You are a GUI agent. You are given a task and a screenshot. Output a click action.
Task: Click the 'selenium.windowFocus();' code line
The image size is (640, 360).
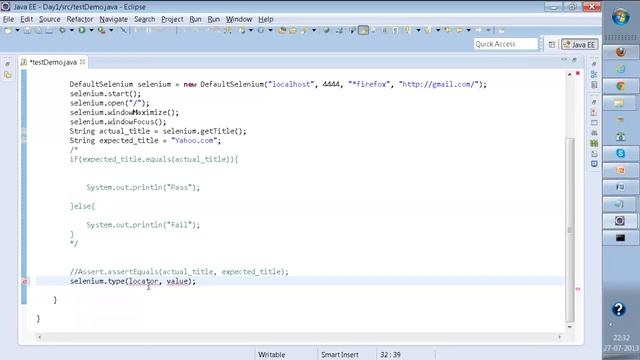coord(118,122)
